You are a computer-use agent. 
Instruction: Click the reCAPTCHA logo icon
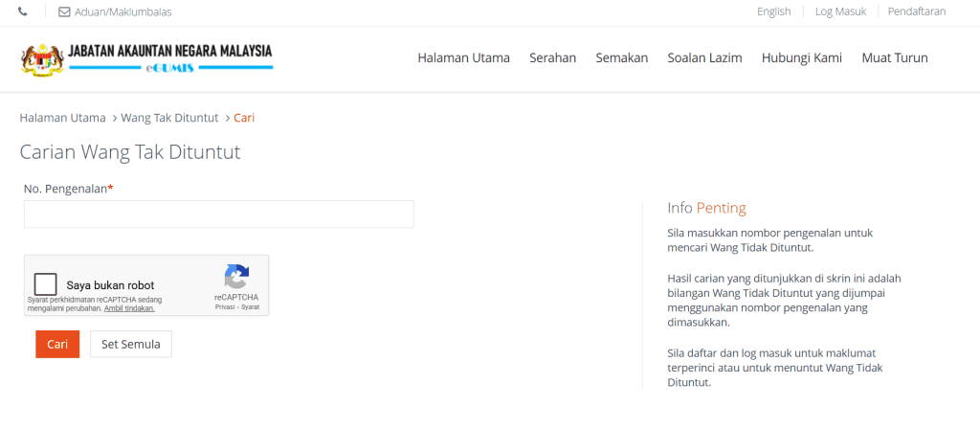[x=236, y=277]
